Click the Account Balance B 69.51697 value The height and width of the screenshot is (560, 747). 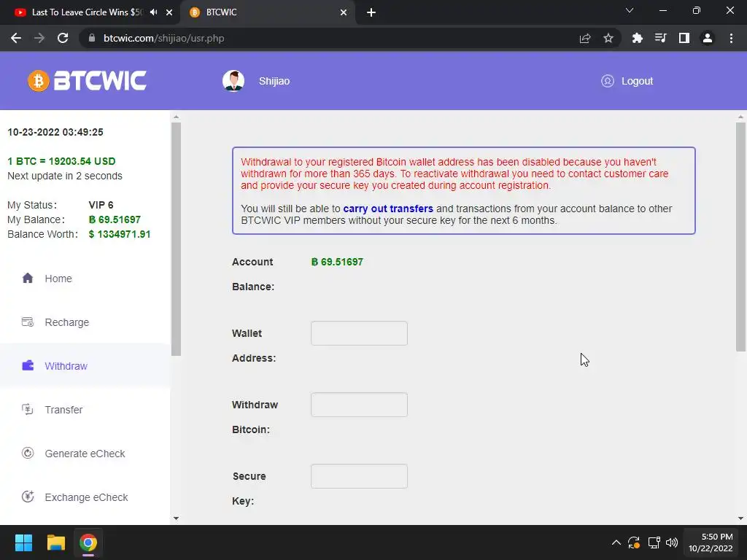click(x=337, y=262)
